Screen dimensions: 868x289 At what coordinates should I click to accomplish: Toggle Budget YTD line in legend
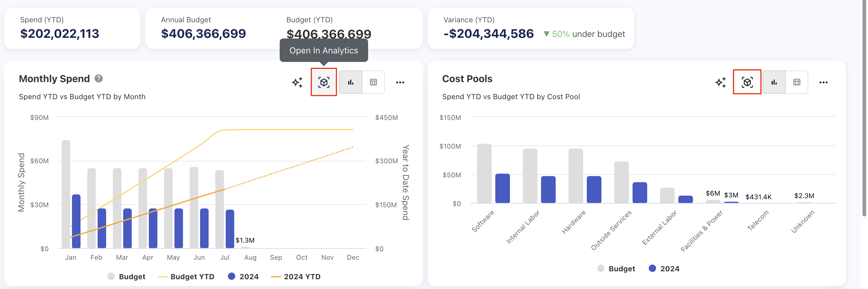click(x=186, y=276)
